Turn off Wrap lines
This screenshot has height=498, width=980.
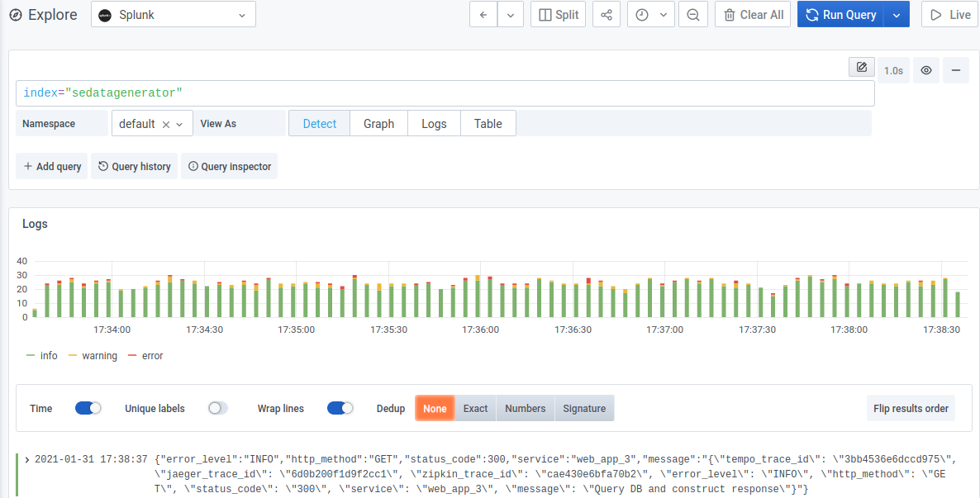[340, 408]
